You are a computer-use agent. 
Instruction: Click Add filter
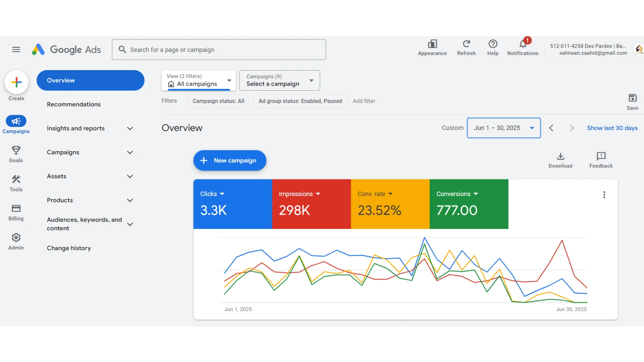pyautogui.click(x=364, y=101)
